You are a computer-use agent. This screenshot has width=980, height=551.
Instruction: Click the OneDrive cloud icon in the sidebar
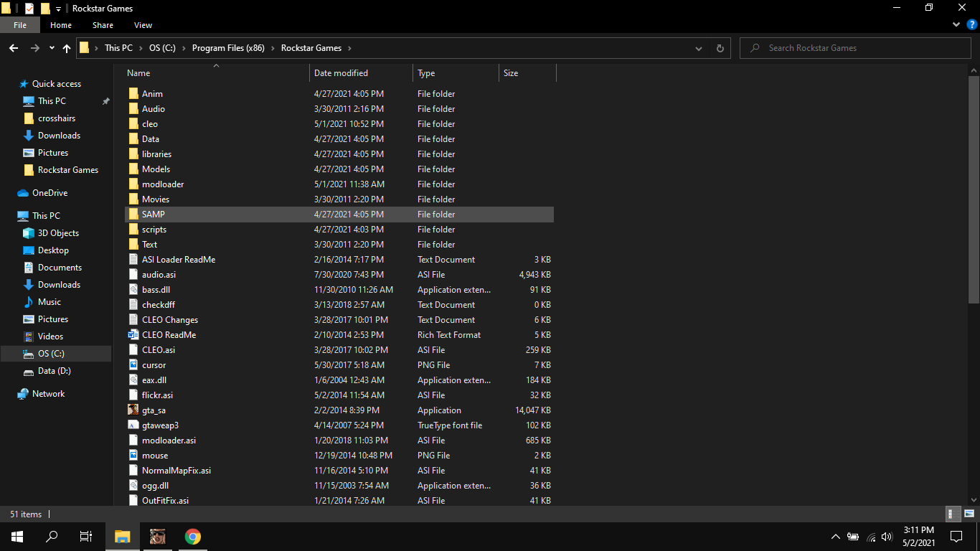tap(23, 193)
